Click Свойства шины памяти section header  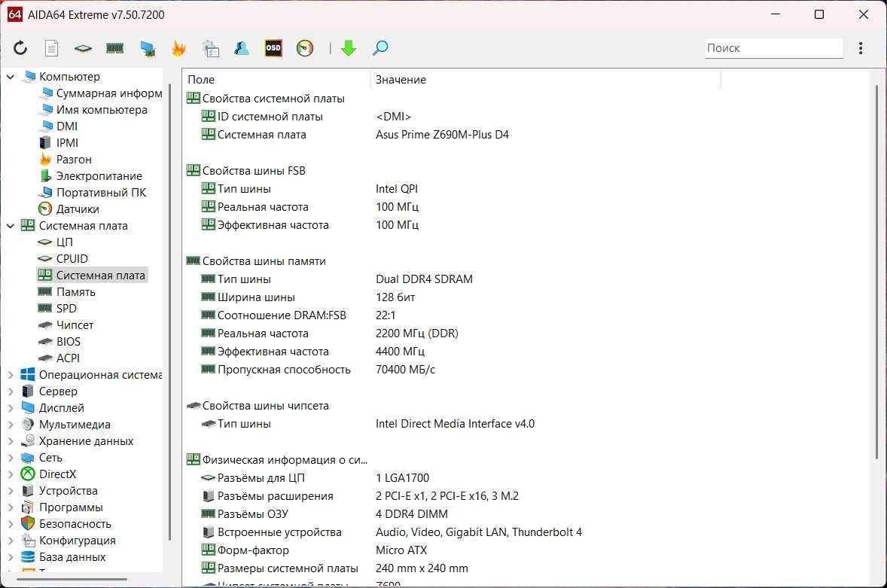(x=264, y=261)
